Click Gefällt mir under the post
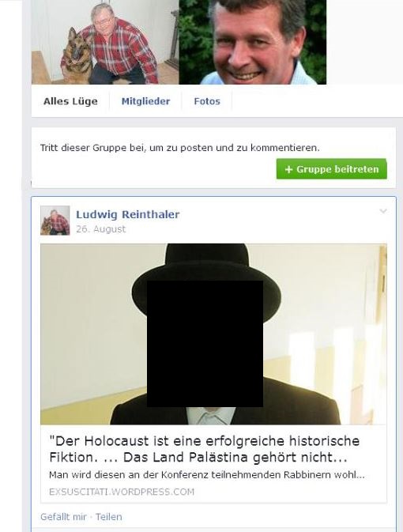 coord(63,517)
